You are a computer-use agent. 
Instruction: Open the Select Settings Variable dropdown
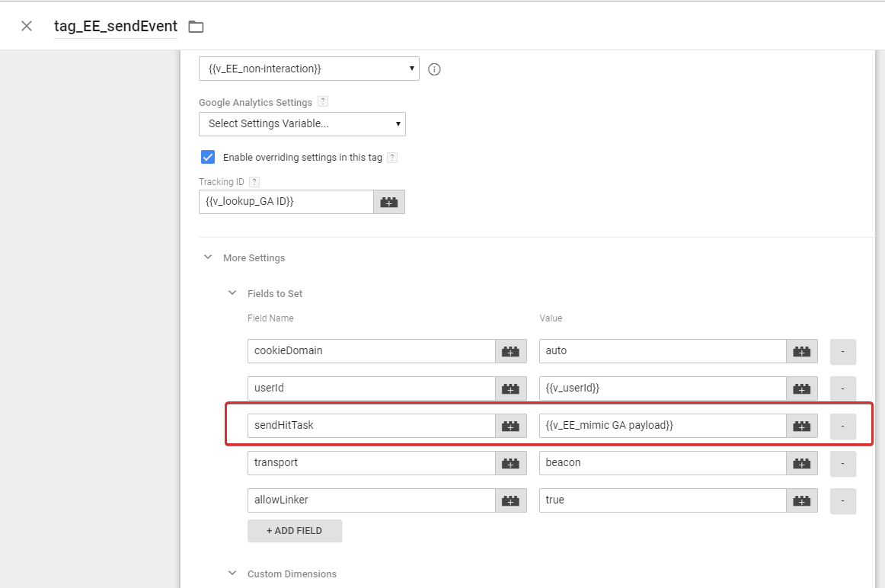(302, 124)
